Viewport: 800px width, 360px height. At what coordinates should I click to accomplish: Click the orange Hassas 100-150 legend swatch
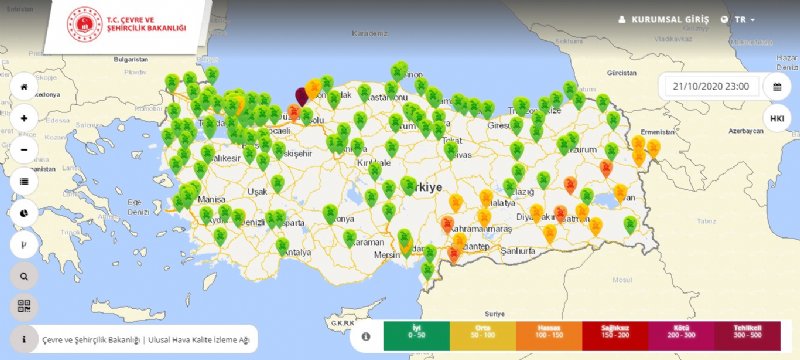pyautogui.click(x=549, y=336)
